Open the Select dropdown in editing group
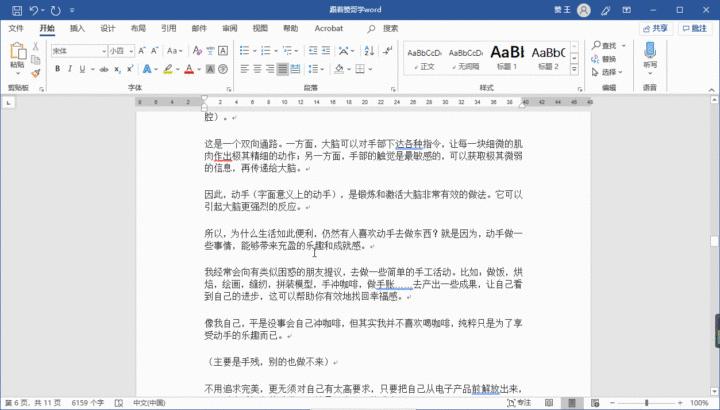 [x=607, y=72]
